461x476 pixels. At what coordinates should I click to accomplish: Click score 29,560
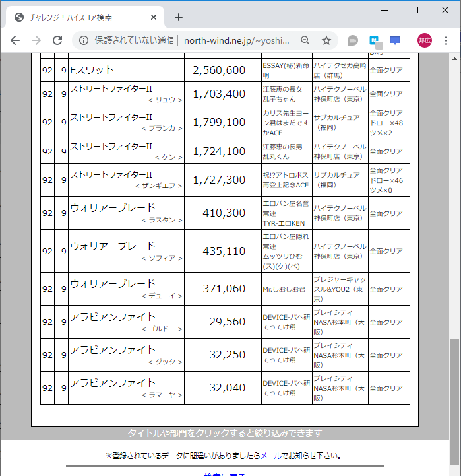(x=227, y=322)
